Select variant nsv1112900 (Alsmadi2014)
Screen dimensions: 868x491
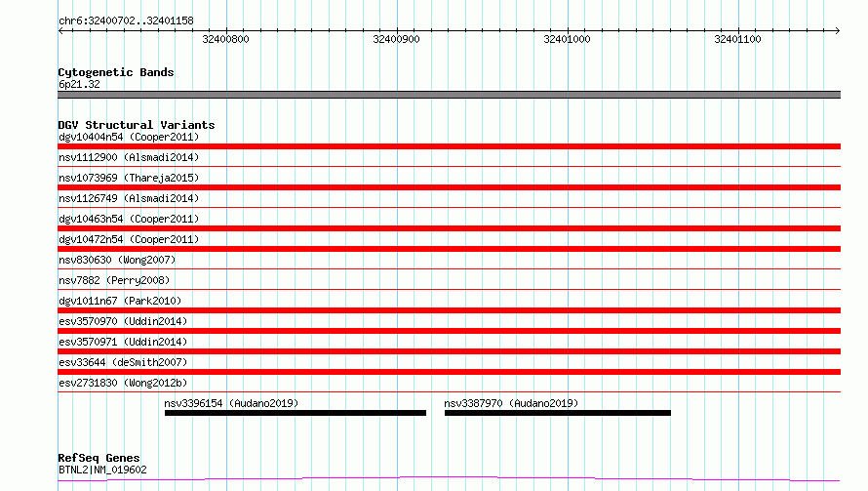click(x=129, y=157)
